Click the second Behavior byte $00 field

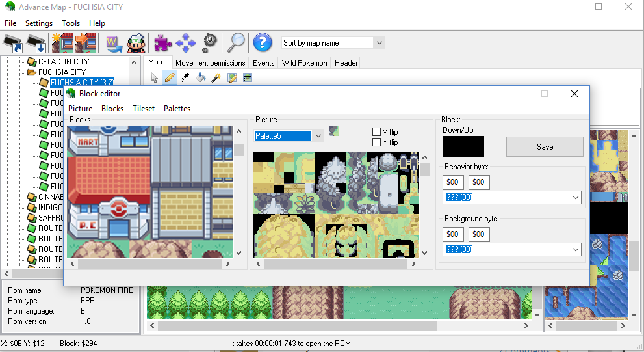(x=479, y=182)
